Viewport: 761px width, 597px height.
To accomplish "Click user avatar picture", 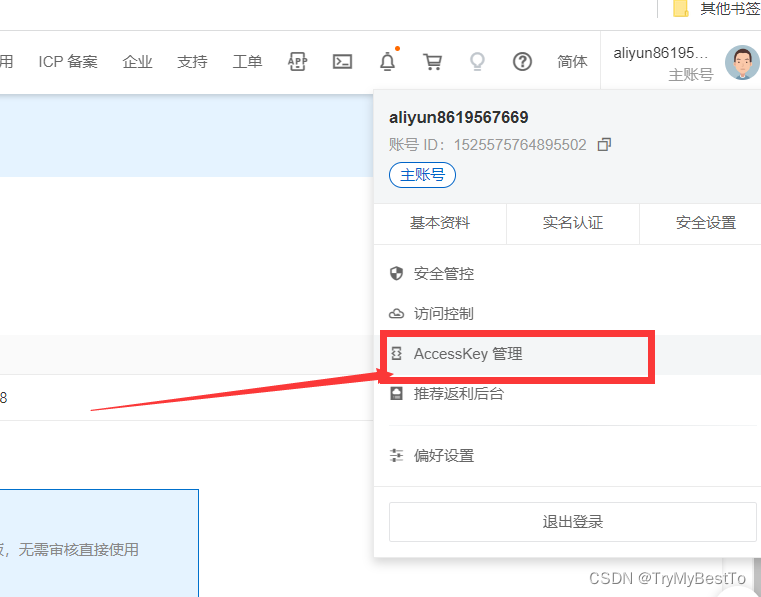I will [742, 63].
